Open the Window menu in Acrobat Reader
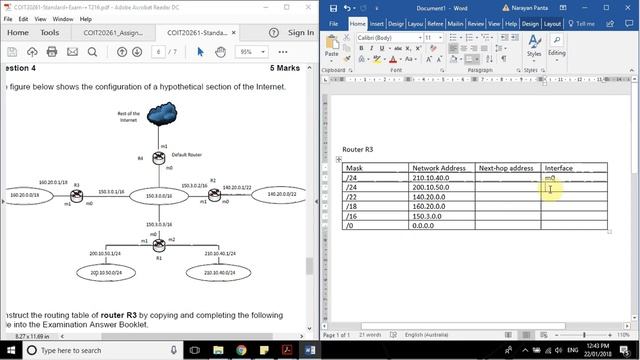The image size is (640, 360). 63,19
